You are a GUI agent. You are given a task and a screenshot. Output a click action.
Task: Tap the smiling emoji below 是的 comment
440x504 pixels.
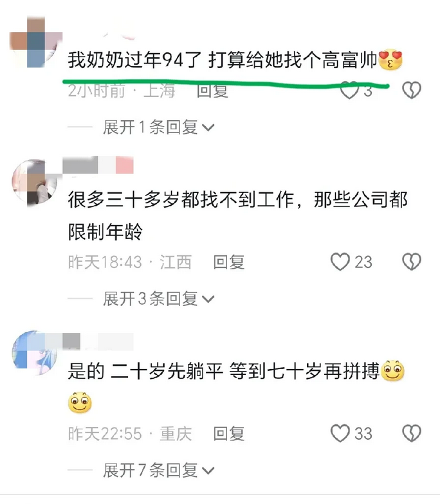tap(80, 402)
